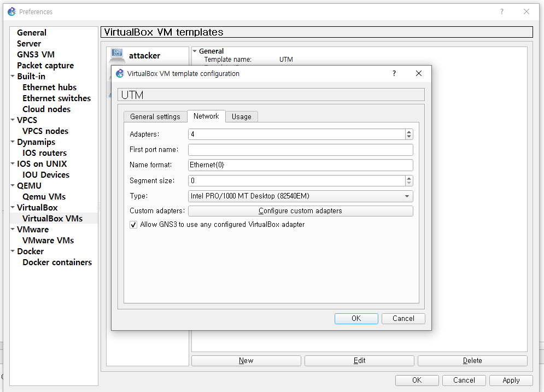
Task: Click the Delete template button
Action: tap(472, 361)
